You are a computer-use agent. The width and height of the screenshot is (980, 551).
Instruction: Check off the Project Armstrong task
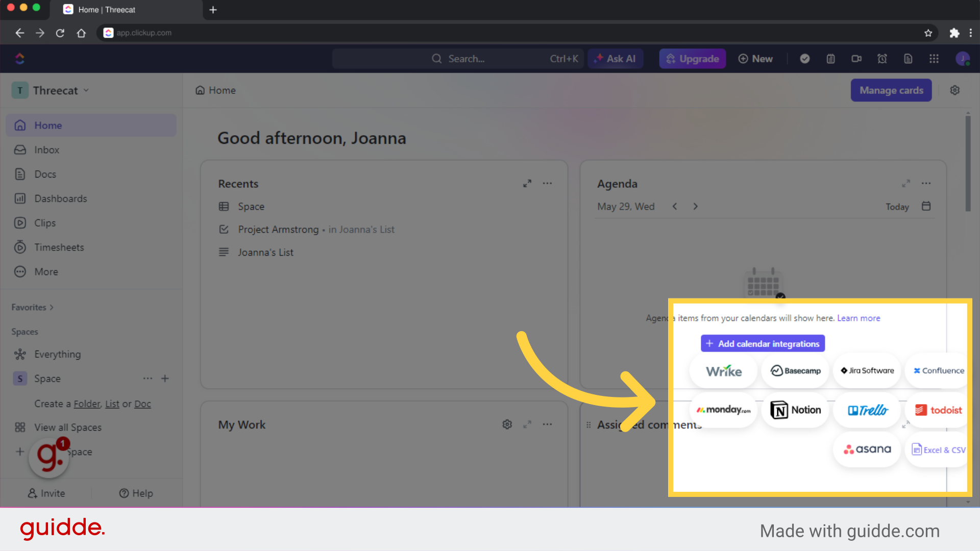coord(224,230)
